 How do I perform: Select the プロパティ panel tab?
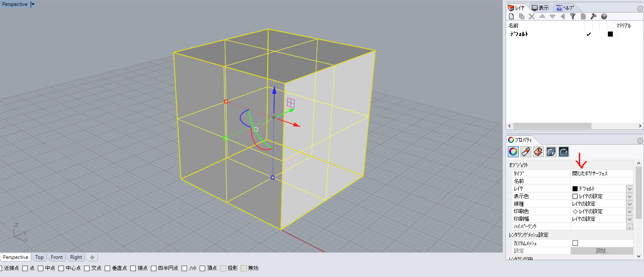[520, 140]
